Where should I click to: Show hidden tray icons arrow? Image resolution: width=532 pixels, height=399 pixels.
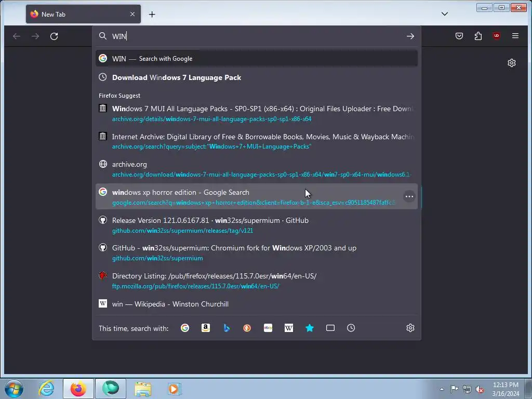tap(442, 389)
